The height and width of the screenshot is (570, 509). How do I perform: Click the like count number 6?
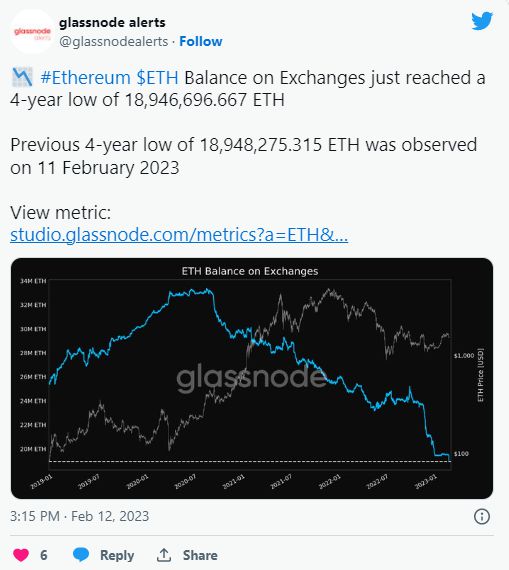(x=44, y=555)
